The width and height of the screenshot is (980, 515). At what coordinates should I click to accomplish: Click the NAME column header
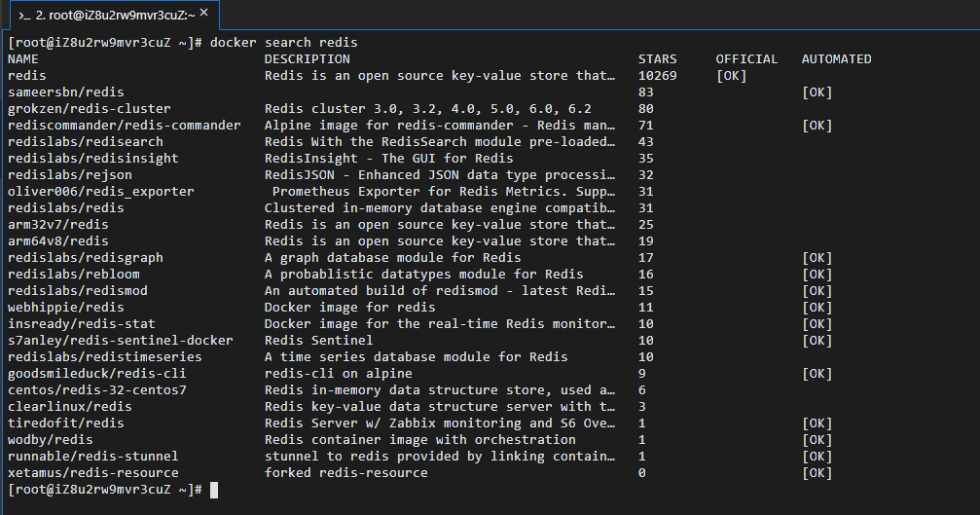[23, 59]
